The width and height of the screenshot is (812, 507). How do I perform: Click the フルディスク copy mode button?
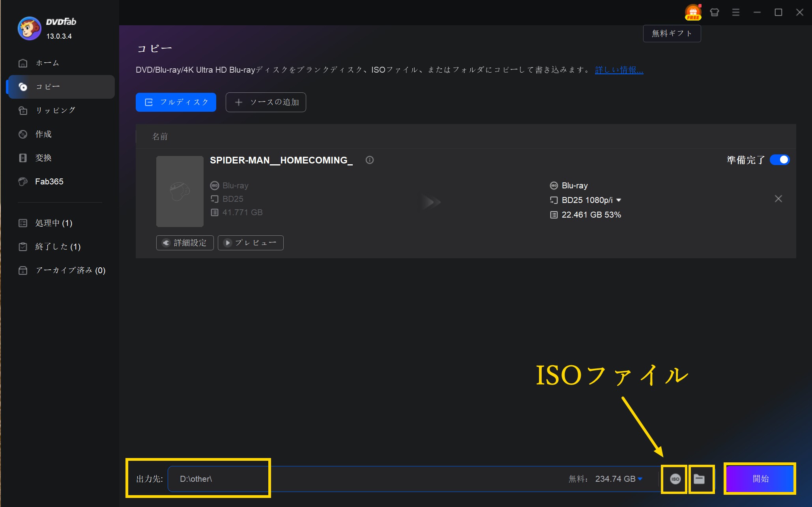176,102
